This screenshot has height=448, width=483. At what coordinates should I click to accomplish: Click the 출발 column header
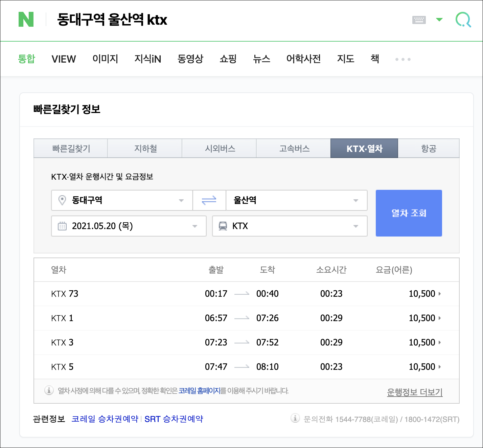(216, 270)
